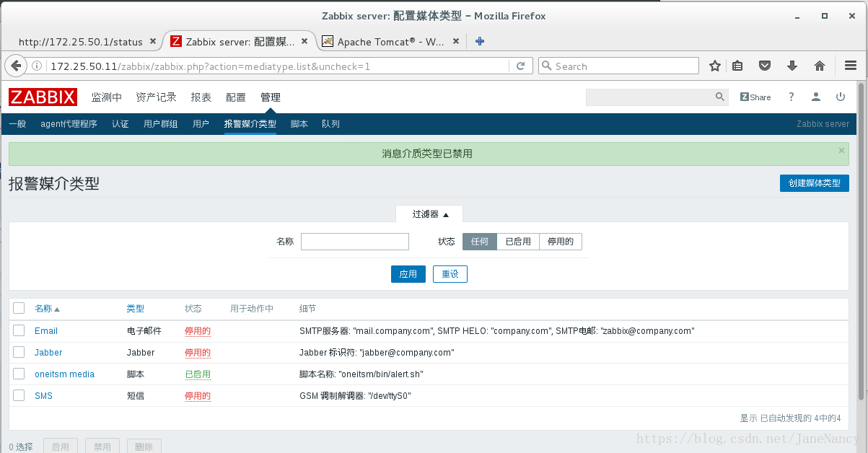Collapse the 过滤器 filter panel

pyautogui.click(x=430, y=214)
